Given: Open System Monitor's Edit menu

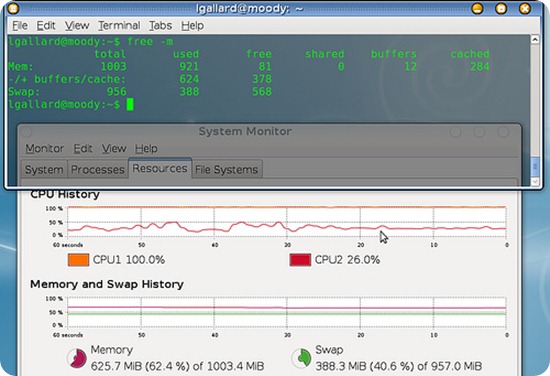Looking at the screenshot, I should click(83, 149).
